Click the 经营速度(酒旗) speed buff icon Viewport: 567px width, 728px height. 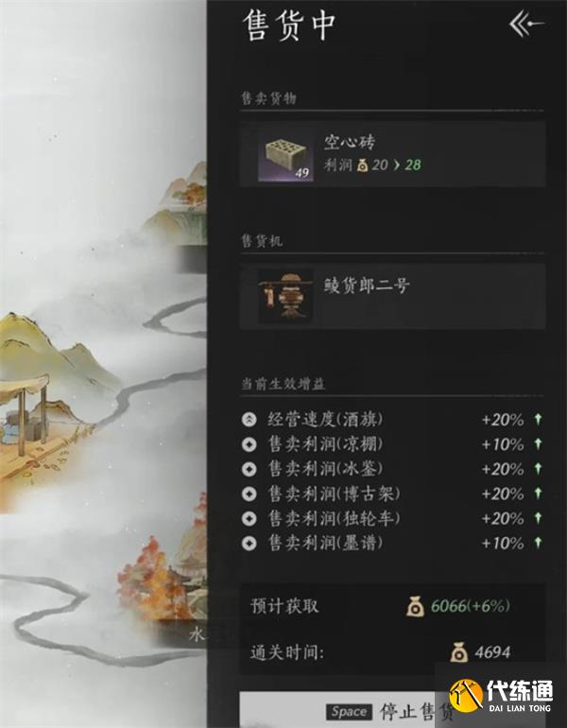249,420
